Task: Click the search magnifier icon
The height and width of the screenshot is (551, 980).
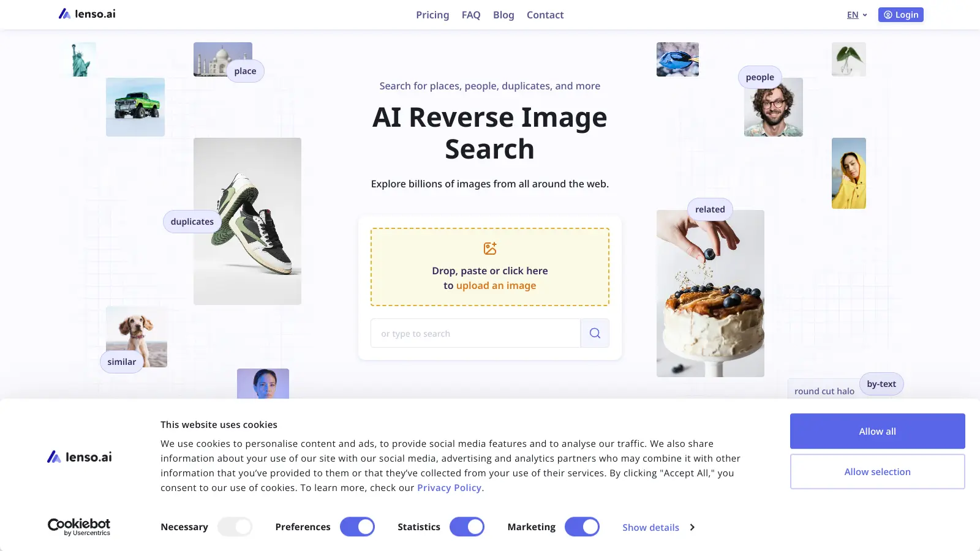Action: tap(594, 332)
